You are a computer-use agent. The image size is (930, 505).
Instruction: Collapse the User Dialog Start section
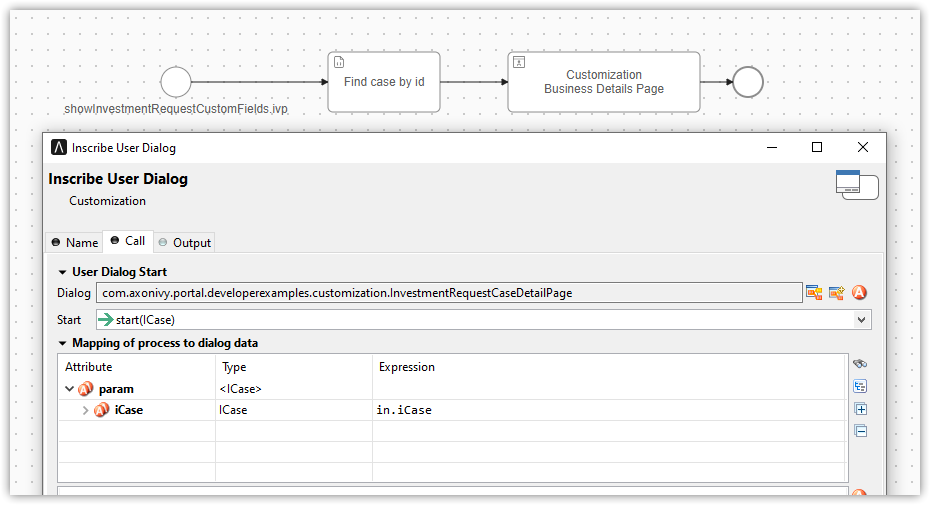(62, 272)
